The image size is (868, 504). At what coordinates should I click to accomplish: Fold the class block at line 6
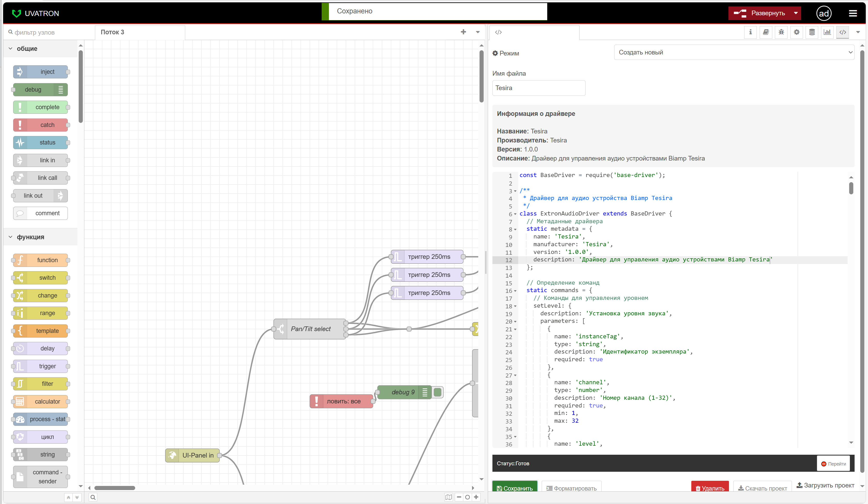515,214
